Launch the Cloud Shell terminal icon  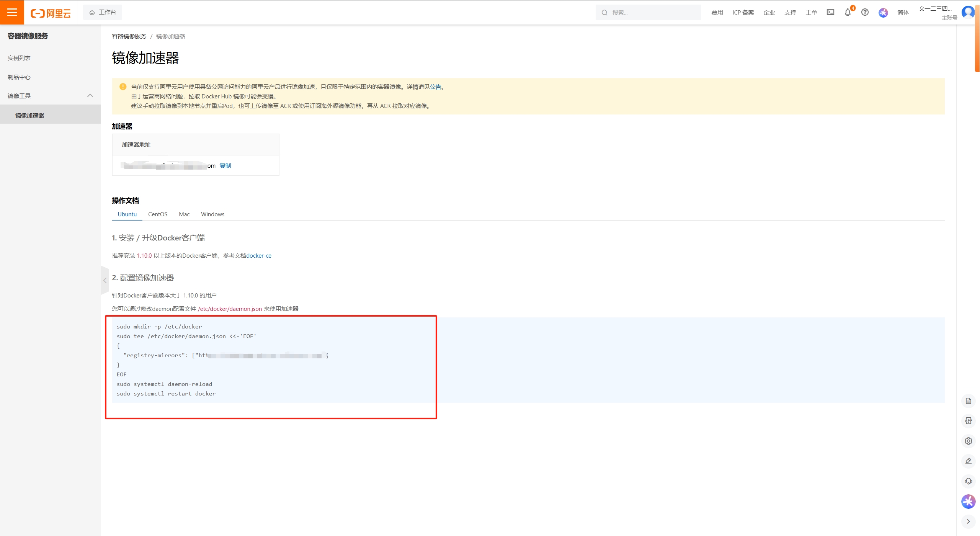pyautogui.click(x=830, y=12)
